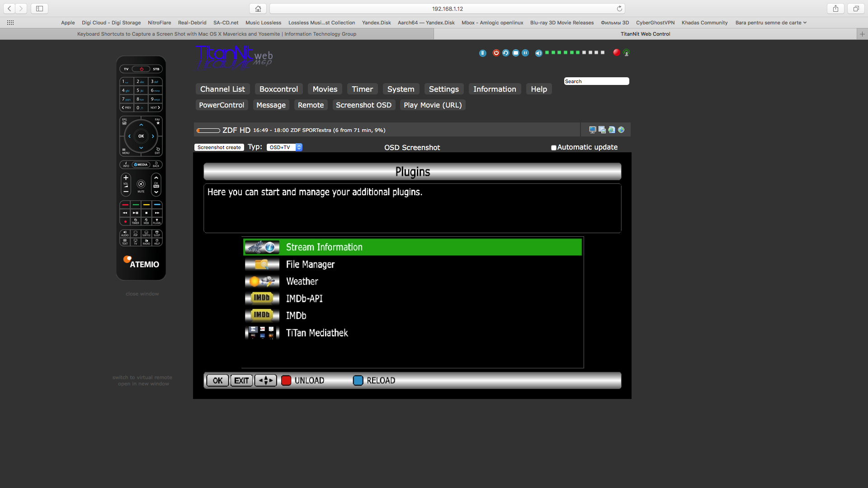Open the bookmarks bar overflow chevron
Image resolution: width=868 pixels, height=488 pixels.
(805, 23)
